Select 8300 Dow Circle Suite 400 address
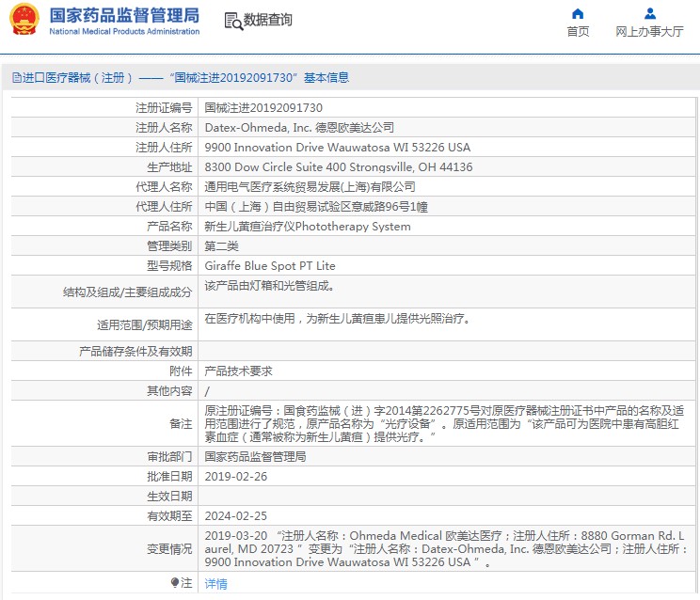The height and width of the screenshot is (600, 700). tap(339, 166)
